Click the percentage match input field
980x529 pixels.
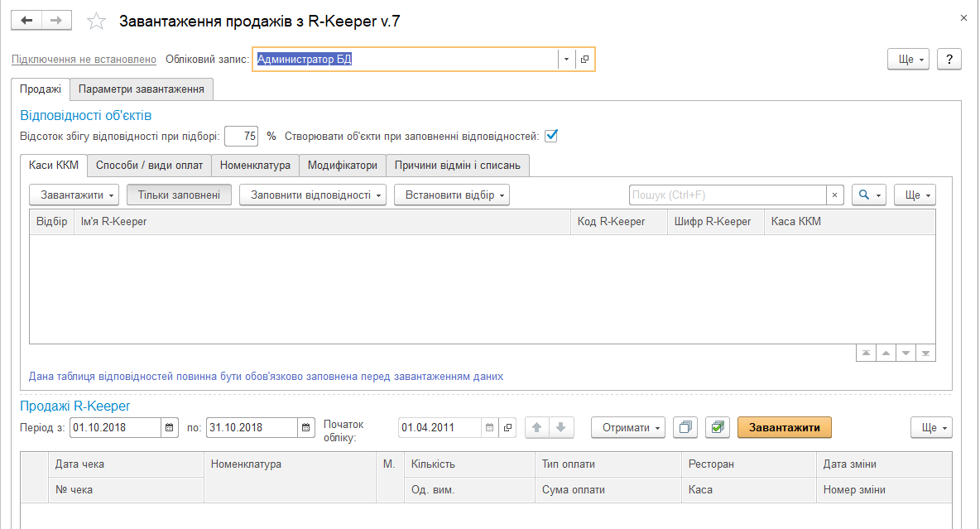(x=241, y=136)
